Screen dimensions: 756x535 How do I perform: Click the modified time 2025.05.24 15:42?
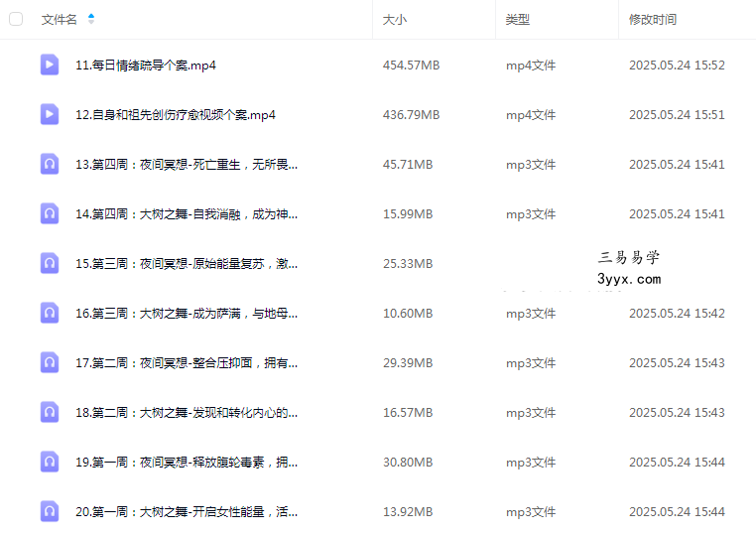677,314
